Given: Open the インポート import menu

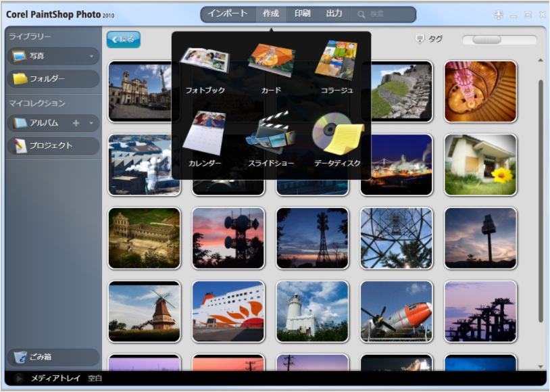Looking at the screenshot, I should [228, 14].
